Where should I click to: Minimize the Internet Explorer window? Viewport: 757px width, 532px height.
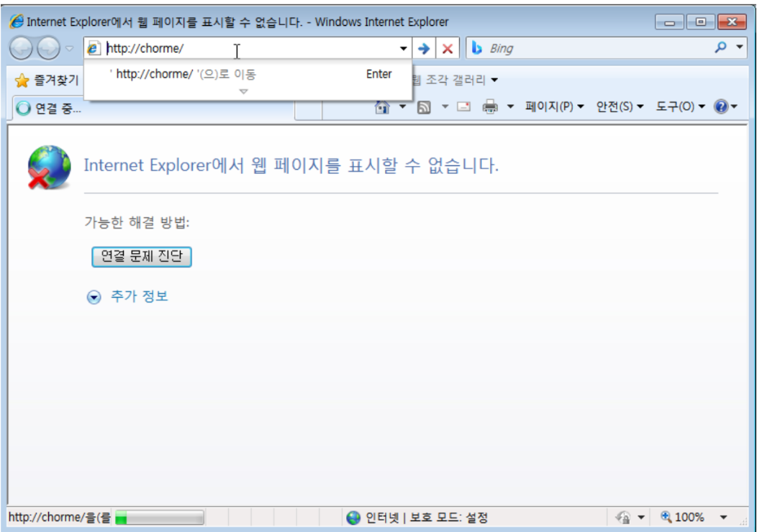669,22
